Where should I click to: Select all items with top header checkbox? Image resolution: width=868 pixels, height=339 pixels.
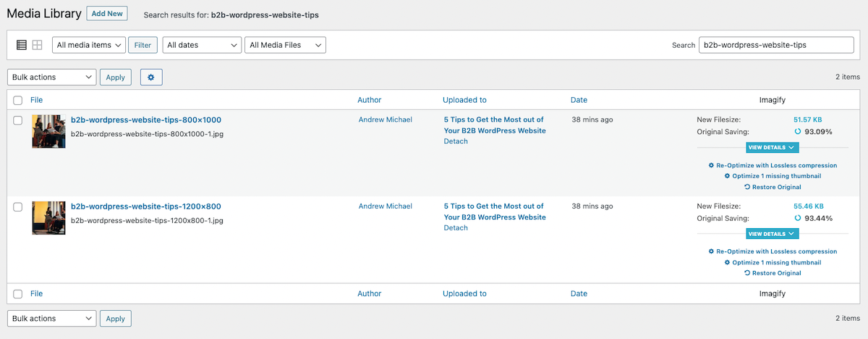[x=18, y=100]
